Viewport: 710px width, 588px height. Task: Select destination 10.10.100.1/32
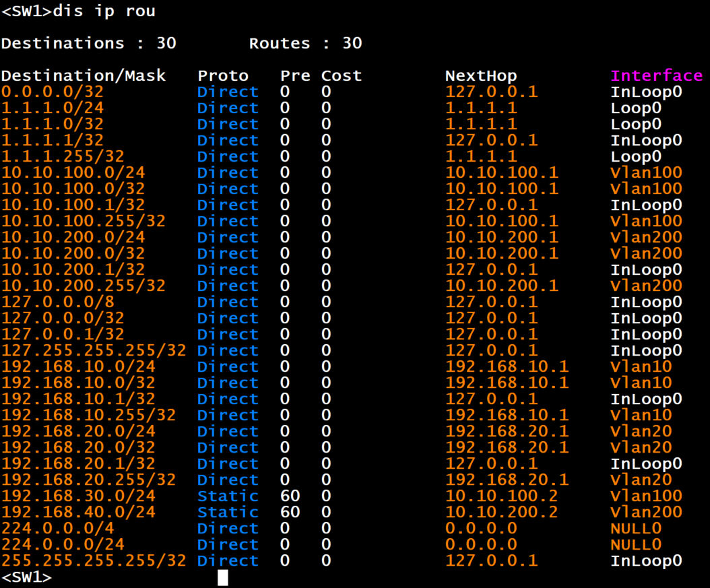(73, 205)
